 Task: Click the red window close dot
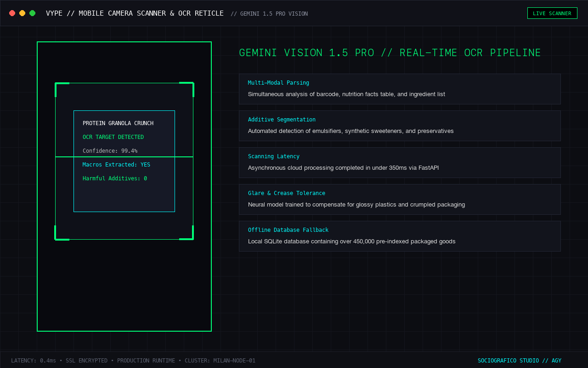12,13
